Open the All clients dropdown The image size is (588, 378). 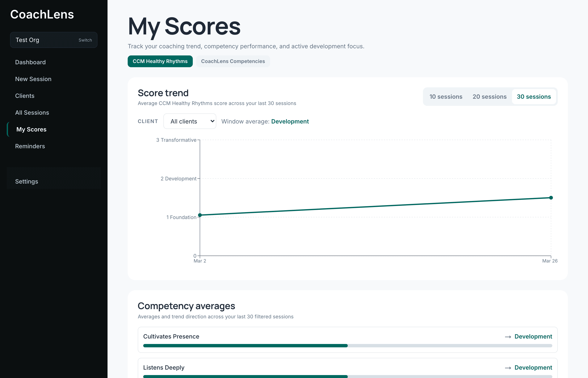(190, 121)
